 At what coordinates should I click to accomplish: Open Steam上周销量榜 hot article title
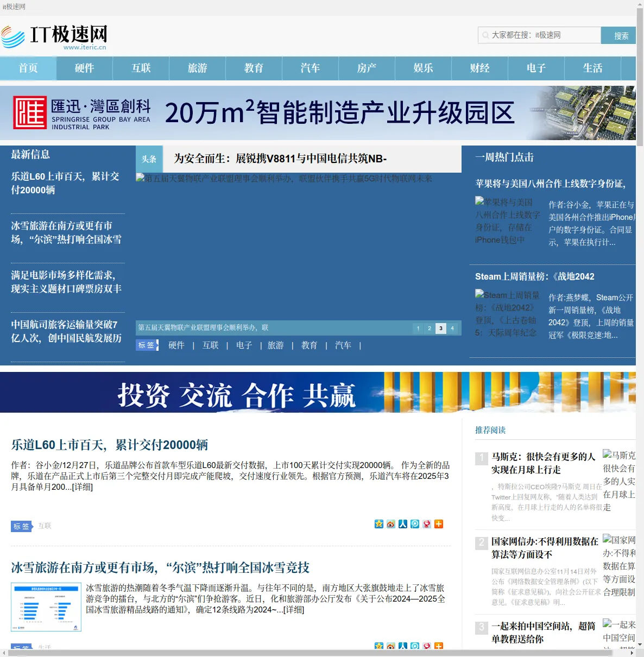[535, 276]
